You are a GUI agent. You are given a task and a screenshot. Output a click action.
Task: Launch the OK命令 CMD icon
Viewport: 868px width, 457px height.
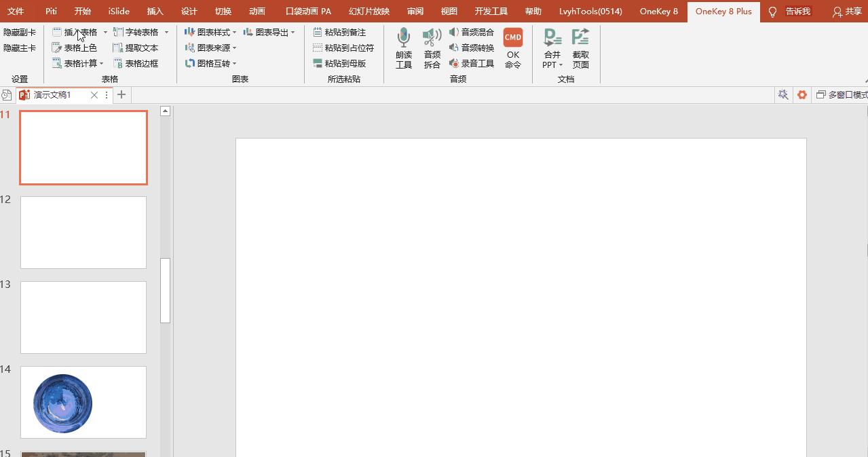513,48
